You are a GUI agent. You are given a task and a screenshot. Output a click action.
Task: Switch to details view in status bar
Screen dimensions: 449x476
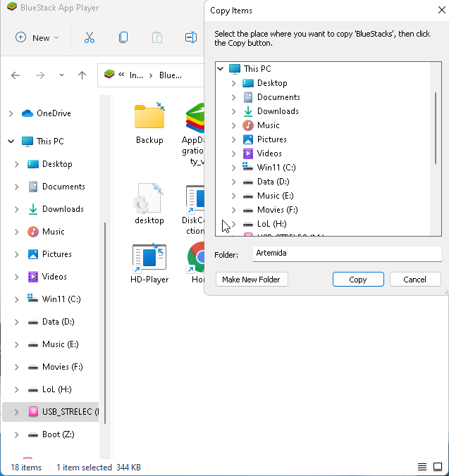point(422,467)
